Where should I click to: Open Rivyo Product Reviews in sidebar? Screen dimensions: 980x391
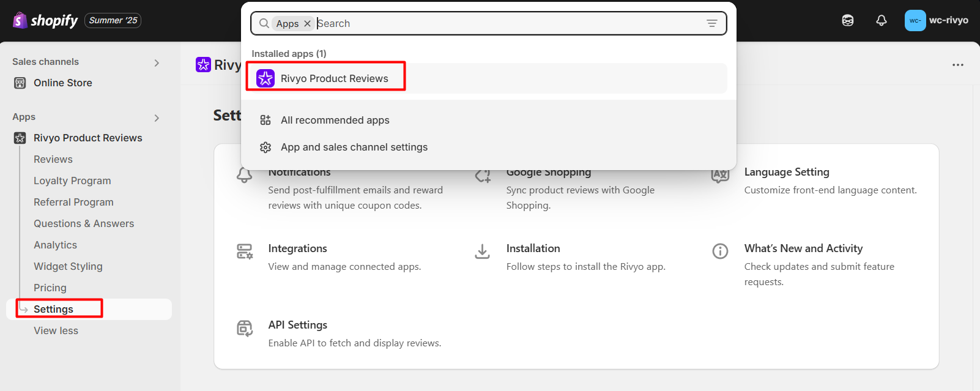pyautogui.click(x=89, y=138)
